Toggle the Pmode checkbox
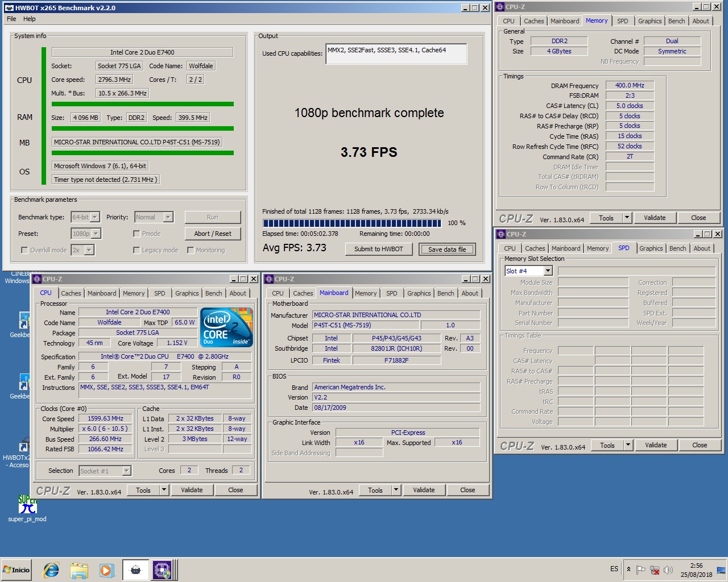 point(136,234)
